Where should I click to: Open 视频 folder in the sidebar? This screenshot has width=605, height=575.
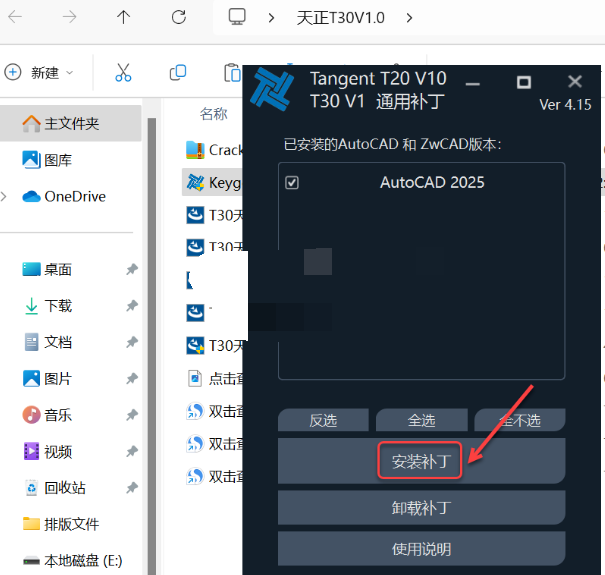[48, 451]
